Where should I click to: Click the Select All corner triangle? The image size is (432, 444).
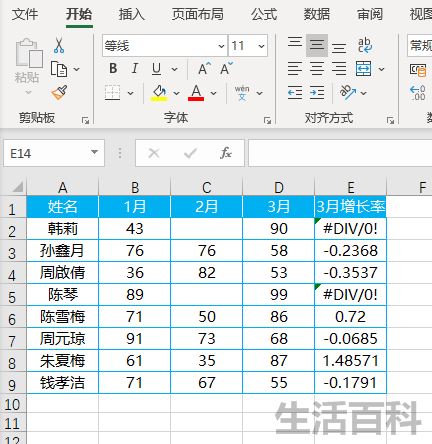(x=18, y=187)
